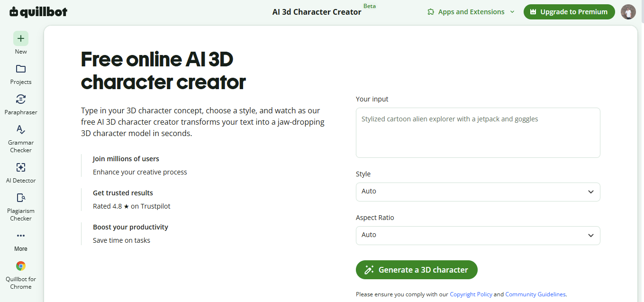Click the 'Style' field label

click(x=363, y=174)
